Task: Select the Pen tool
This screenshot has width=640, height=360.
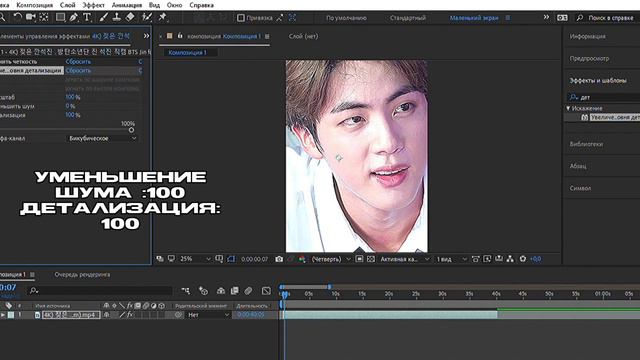Action: click(x=73, y=17)
